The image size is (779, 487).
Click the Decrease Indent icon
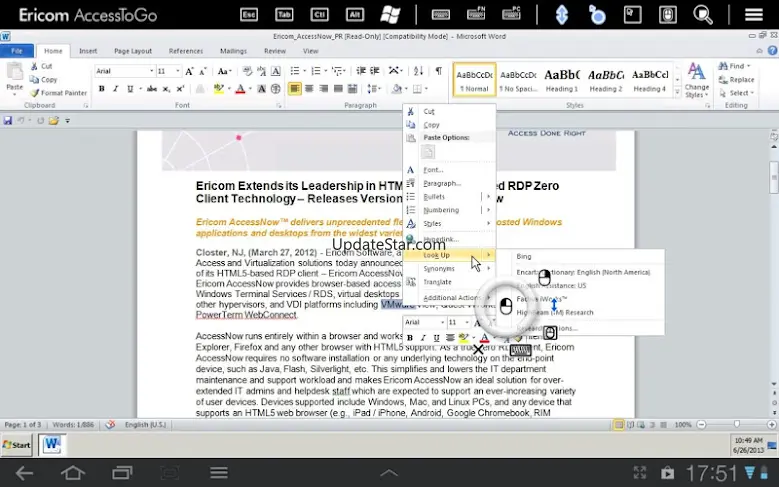[x=361, y=71]
